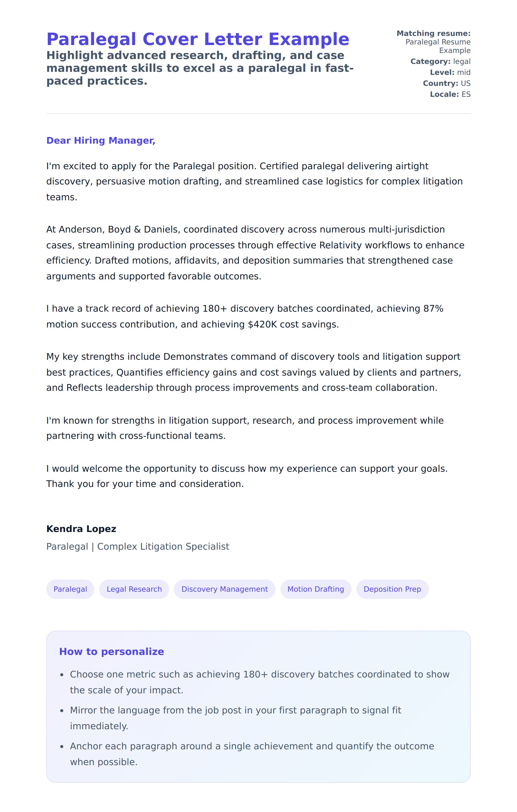
Task: Click the paragraph mentioning $420K cost savings
Action: (245, 316)
